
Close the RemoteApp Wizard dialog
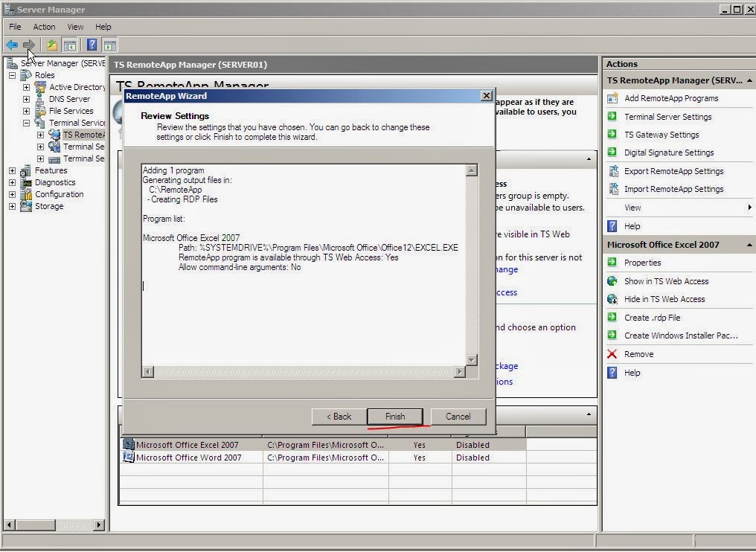(487, 96)
